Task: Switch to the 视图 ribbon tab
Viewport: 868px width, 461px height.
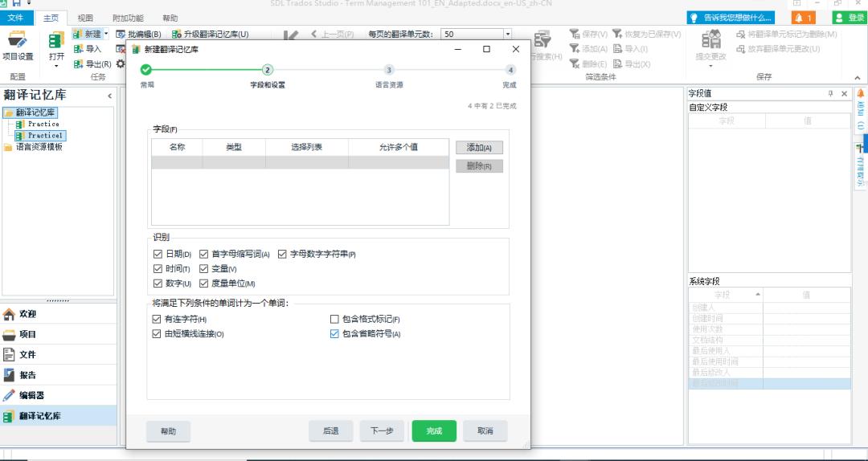Action: coord(85,18)
